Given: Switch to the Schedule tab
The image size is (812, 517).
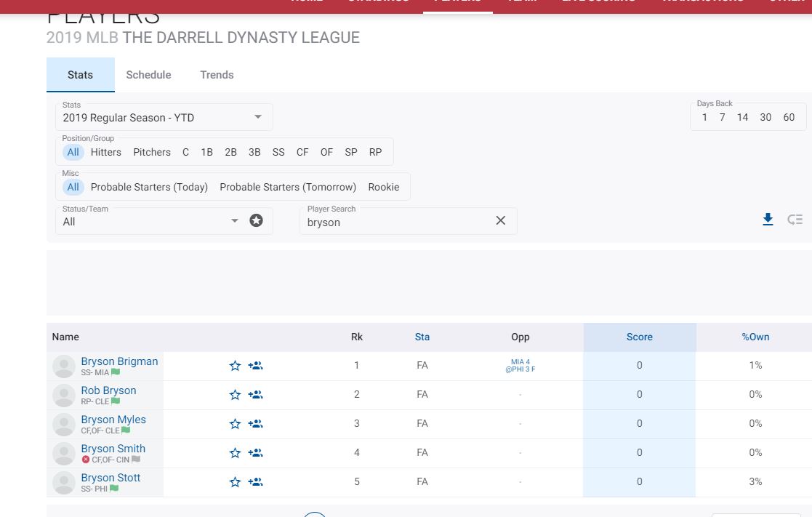Looking at the screenshot, I should (x=148, y=75).
